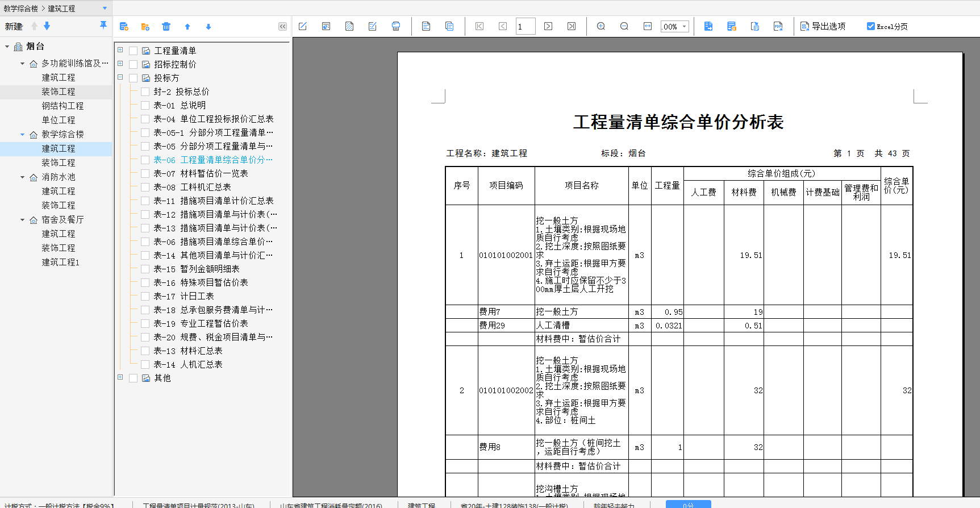
Task: Click the new report icon with plus
Action: click(124, 27)
